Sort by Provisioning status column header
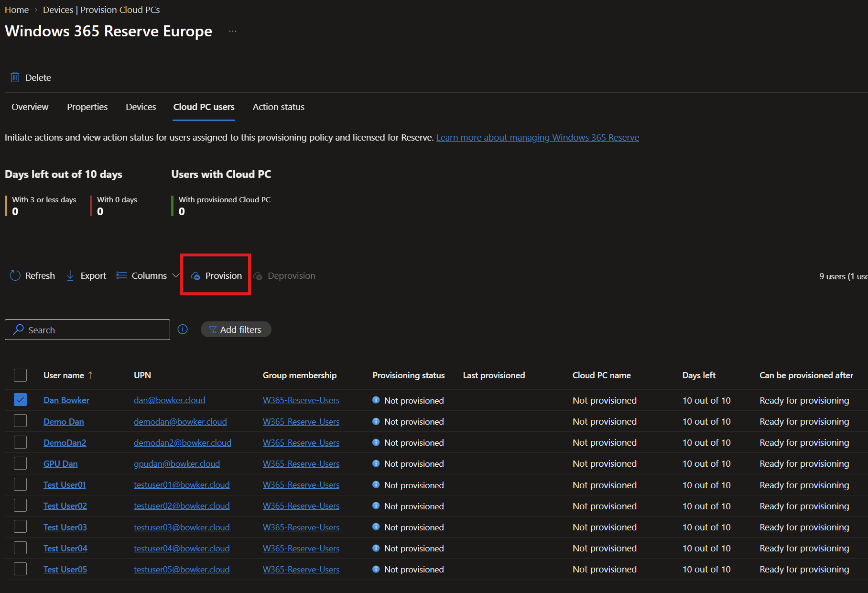 pos(409,375)
